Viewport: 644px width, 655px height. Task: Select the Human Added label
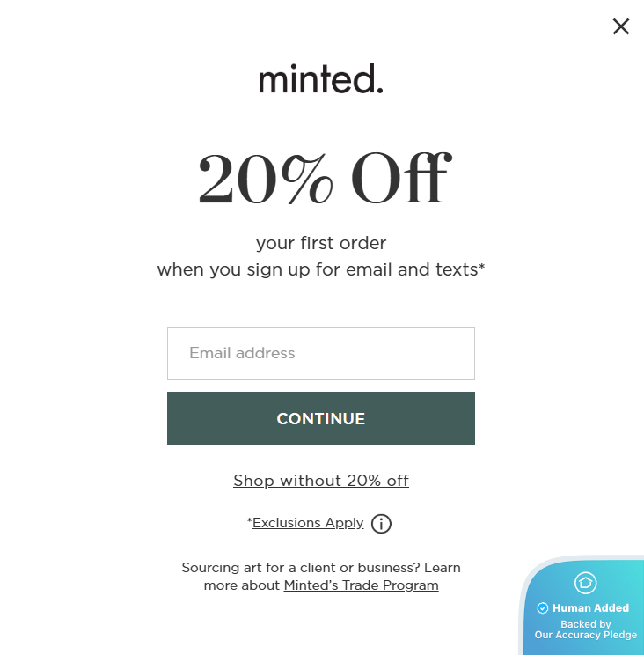point(590,608)
